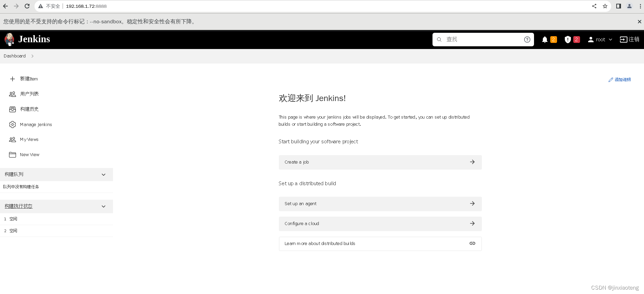The image size is (644, 294).
Task: Click the Set up an agent button
Action: coord(380,204)
